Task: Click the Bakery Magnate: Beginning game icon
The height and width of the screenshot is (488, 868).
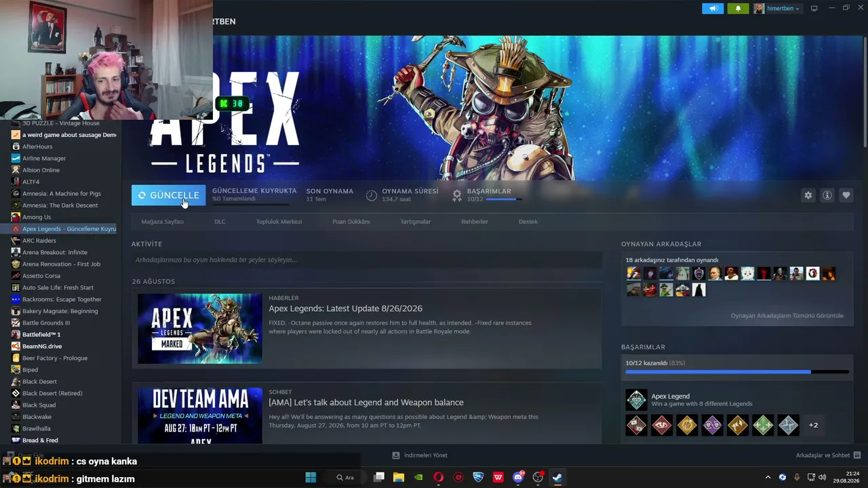Action: tap(16, 311)
